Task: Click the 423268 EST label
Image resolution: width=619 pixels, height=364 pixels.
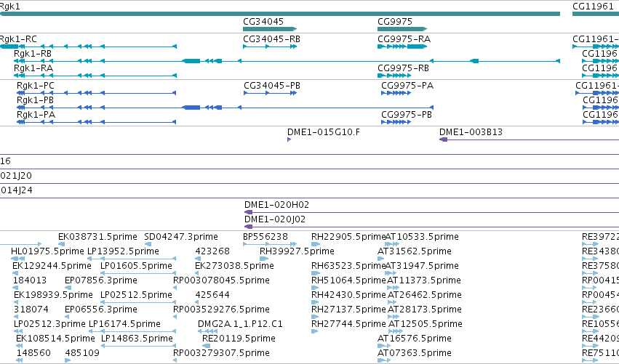Action: (x=212, y=251)
